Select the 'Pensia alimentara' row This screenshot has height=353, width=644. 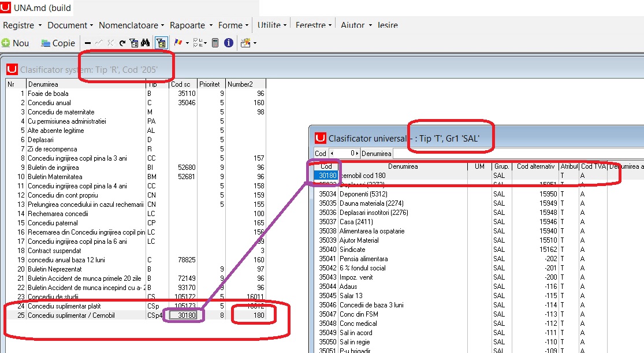(479, 259)
